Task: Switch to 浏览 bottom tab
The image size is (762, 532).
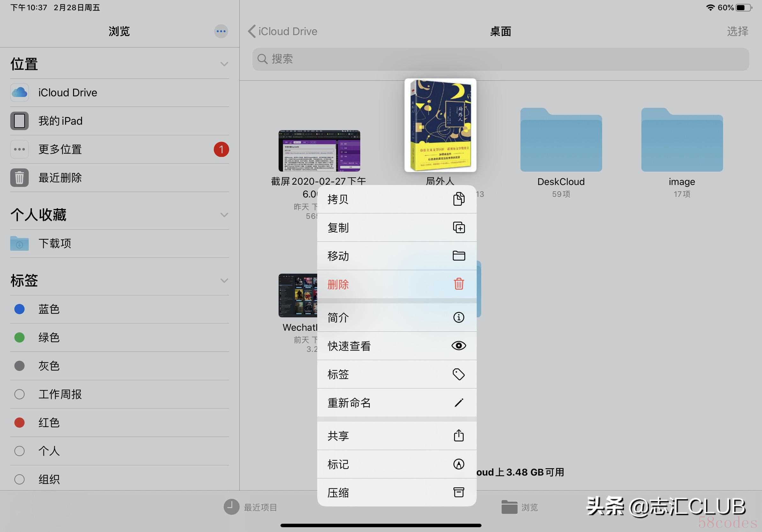Action: 520,507
